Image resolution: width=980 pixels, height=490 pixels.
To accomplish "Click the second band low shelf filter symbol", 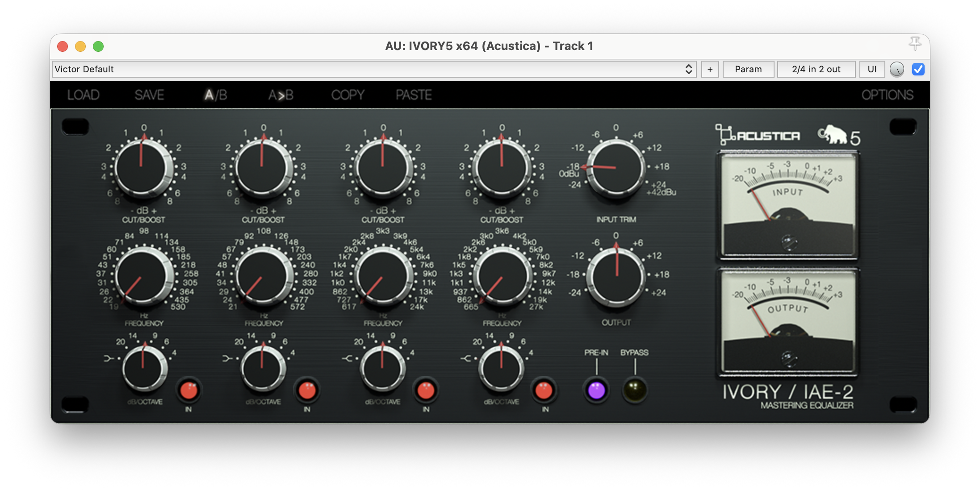I will (x=227, y=358).
